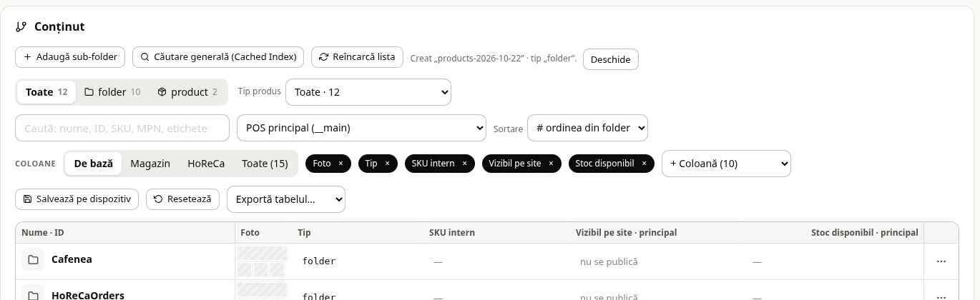980x300 pixels.
Task: Filter by product type tab
Action: [x=187, y=92]
